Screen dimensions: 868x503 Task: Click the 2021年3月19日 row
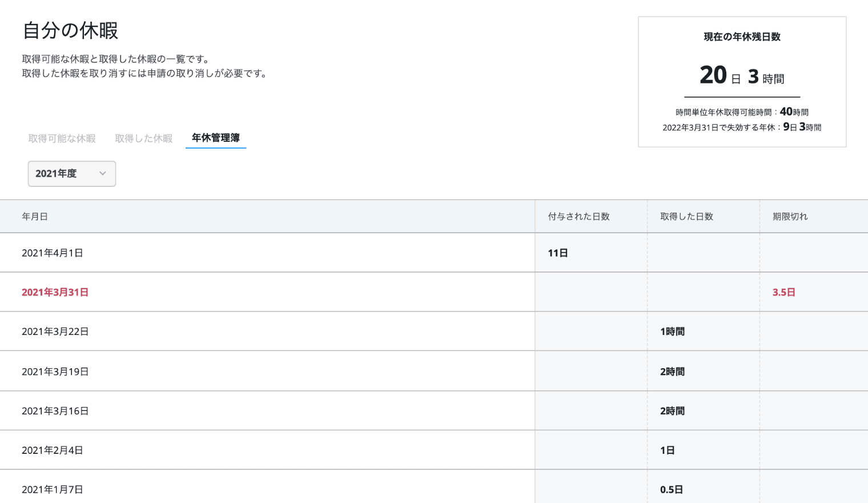[55, 372]
